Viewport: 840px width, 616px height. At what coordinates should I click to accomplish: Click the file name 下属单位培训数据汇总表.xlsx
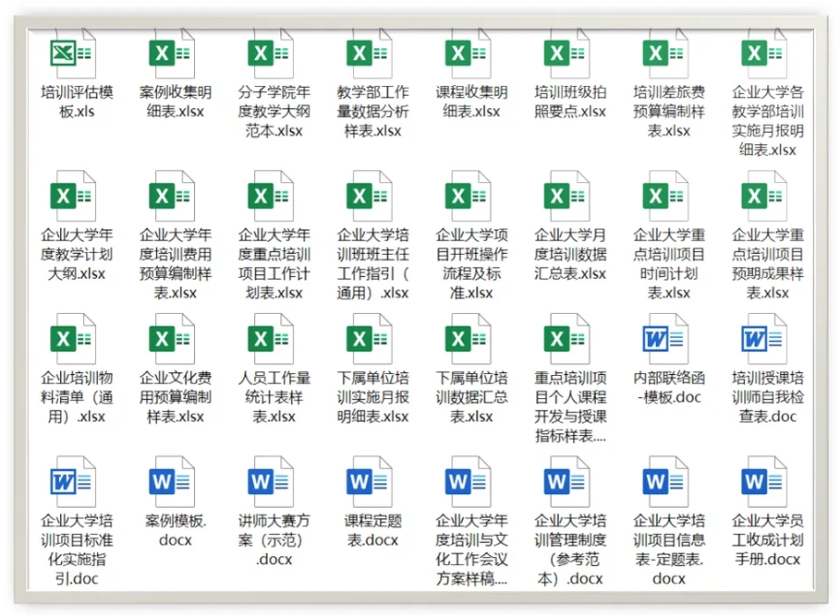pyautogui.click(x=471, y=397)
